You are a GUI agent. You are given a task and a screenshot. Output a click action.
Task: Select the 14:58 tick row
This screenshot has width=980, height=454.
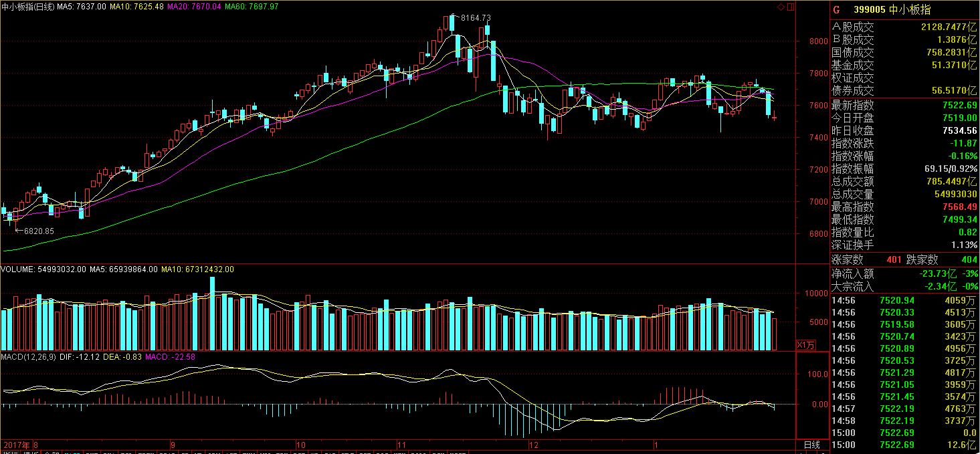click(904, 421)
